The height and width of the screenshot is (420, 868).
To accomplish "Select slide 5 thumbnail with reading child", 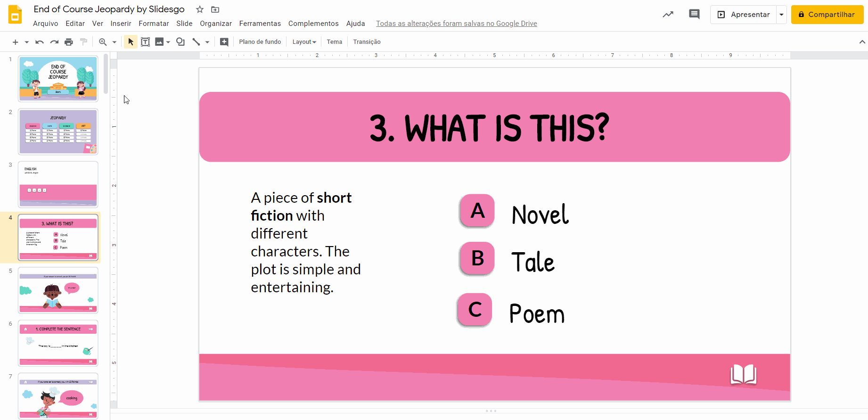I will (x=58, y=290).
